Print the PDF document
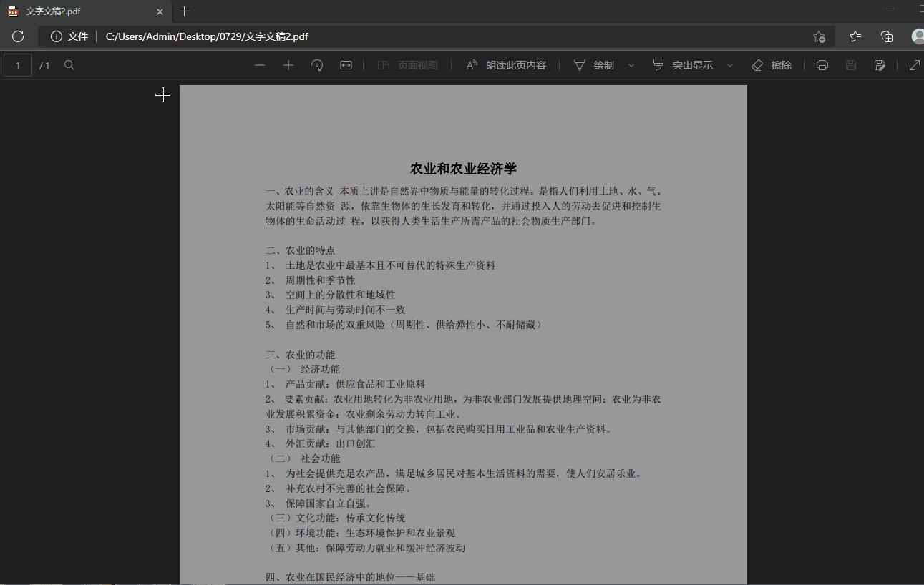The width and height of the screenshot is (924, 585). [822, 64]
